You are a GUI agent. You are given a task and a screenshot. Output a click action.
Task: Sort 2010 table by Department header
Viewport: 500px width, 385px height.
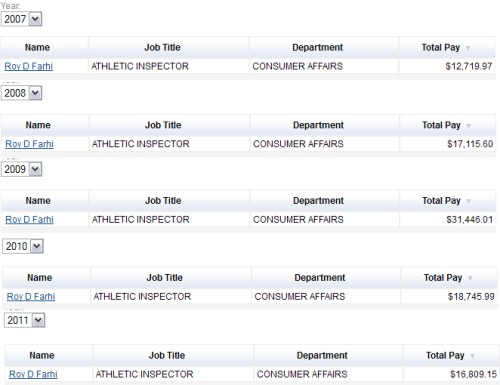(320, 278)
